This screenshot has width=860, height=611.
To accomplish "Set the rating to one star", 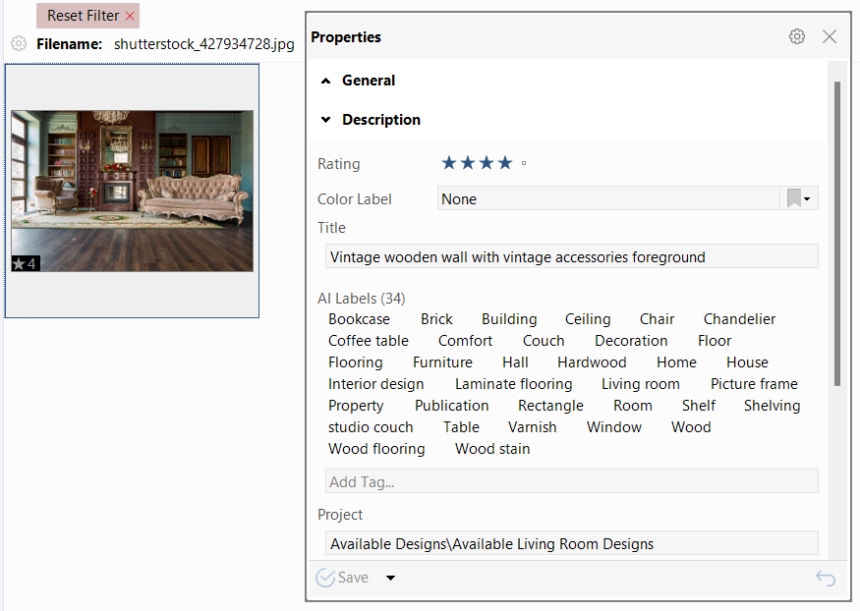I will tap(448, 161).
